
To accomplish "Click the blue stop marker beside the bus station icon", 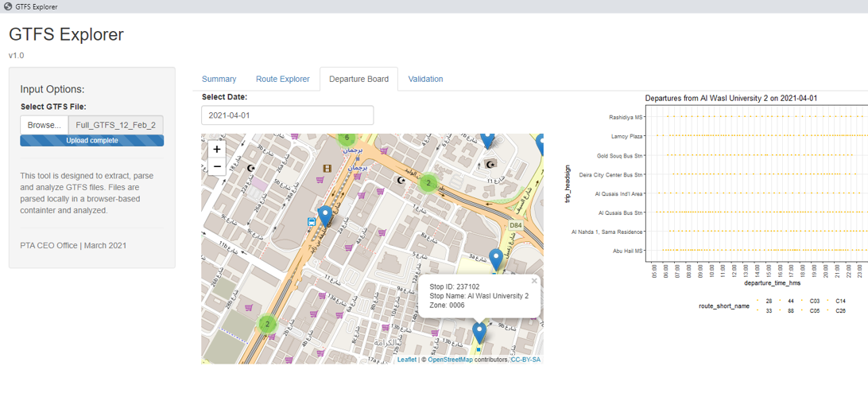I will point(325,215).
